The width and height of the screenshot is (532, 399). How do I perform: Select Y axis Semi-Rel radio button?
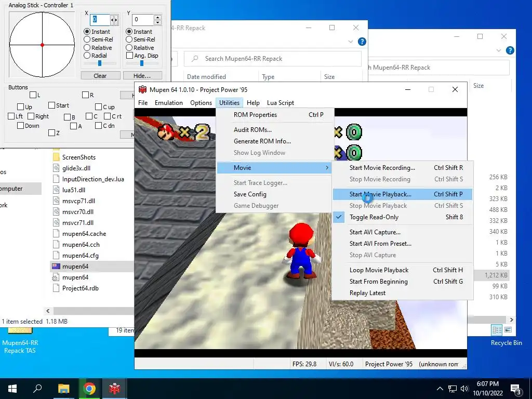tap(129, 39)
